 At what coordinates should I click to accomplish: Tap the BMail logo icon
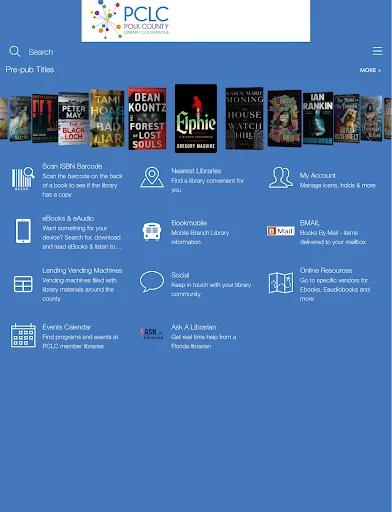tap(281, 231)
